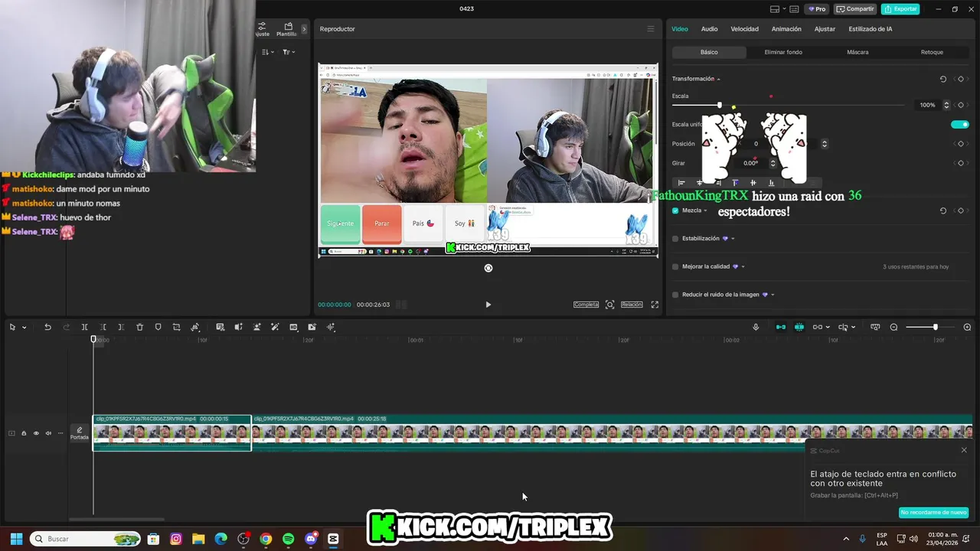Image resolution: width=980 pixels, height=551 pixels.
Task: Reset Transformación with the circular arrow icon
Action: click(942, 79)
